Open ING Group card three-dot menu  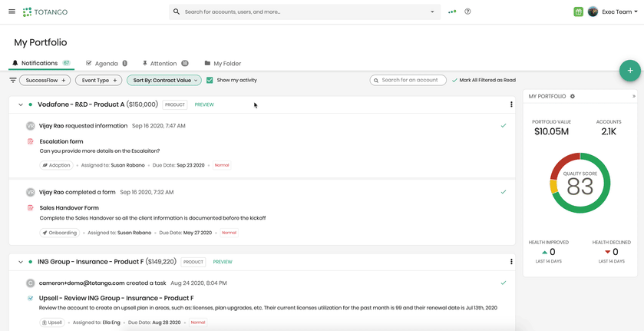pyautogui.click(x=511, y=262)
